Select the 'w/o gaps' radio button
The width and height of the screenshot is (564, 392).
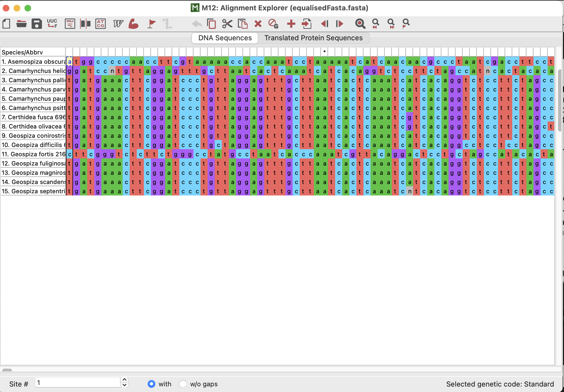click(183, 384)
